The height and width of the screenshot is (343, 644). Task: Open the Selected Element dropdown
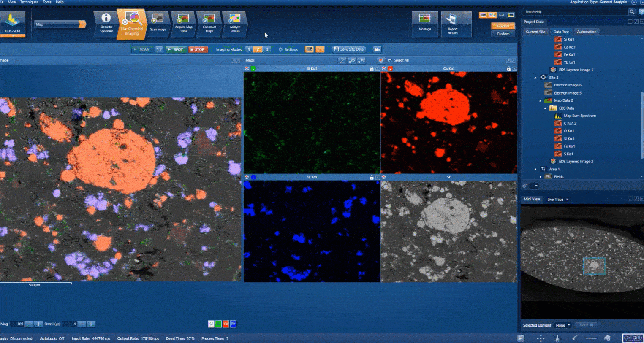pyautogui.click(x=563, y=325)
